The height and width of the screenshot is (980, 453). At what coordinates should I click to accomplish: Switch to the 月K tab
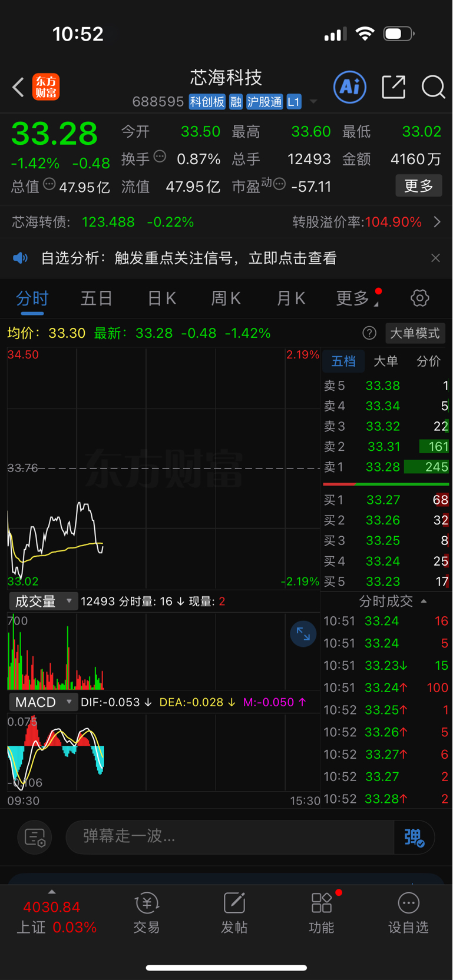290,298
